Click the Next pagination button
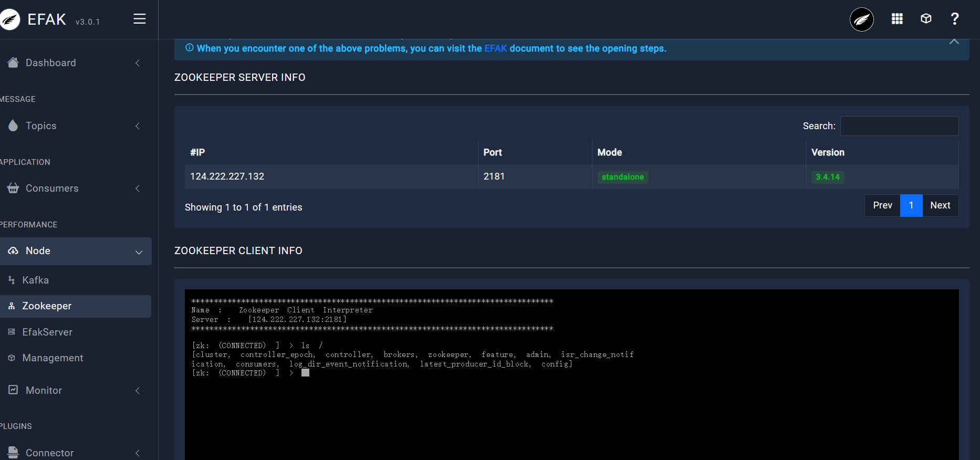 (x=940, y=205)
